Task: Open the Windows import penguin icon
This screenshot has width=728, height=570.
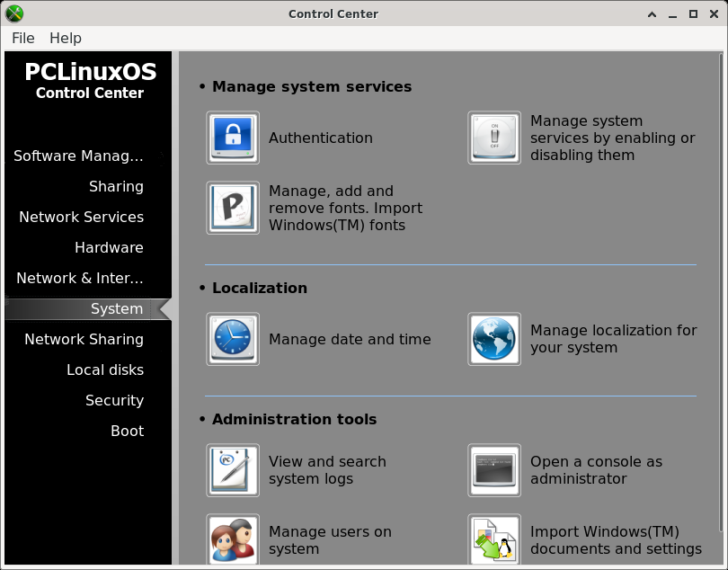Action: [494, 539]
